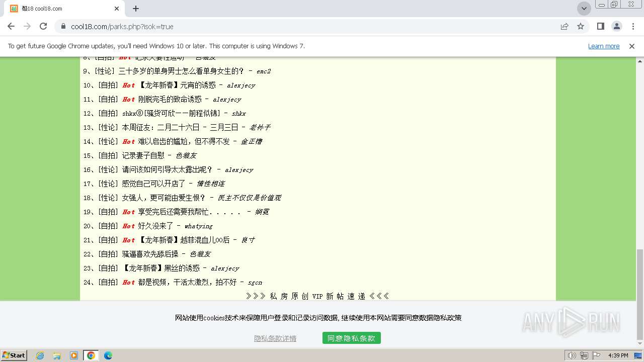The image size is (644, 362).
Task: Open the privacy terms details link
Action: tap(275, 338)
